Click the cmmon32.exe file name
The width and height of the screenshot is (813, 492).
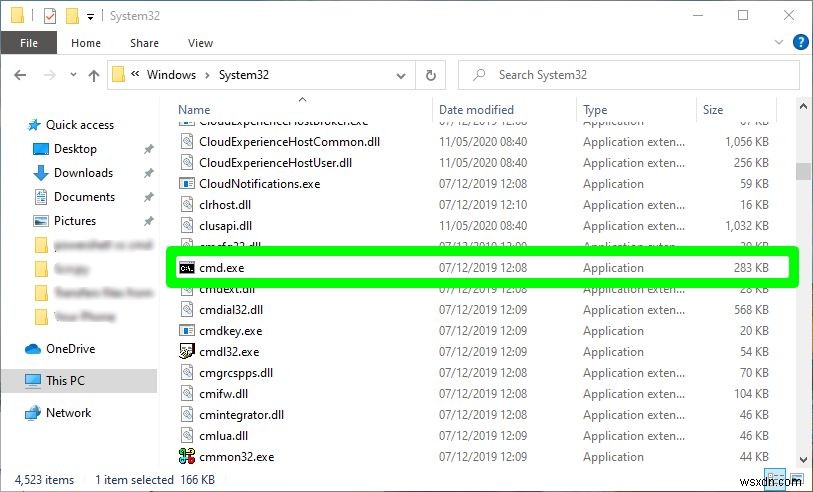(x=236, y=457)
